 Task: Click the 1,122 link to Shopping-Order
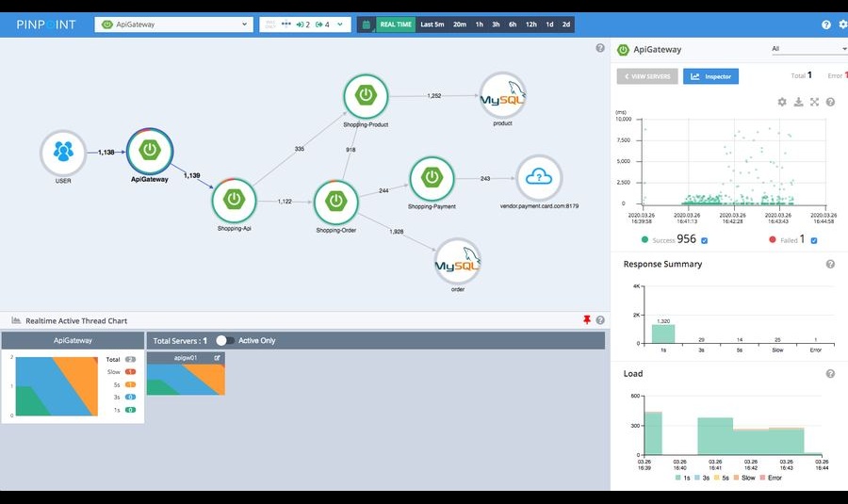click(x=285, y=202)
